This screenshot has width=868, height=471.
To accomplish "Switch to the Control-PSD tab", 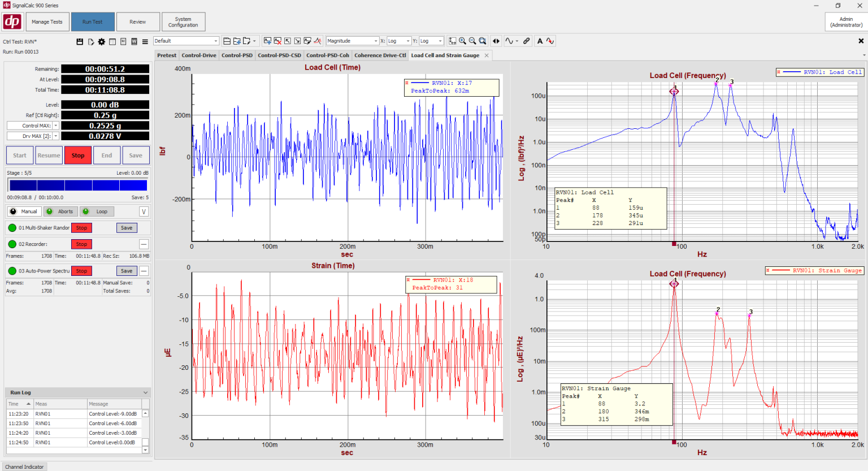I will pos(237,55).
